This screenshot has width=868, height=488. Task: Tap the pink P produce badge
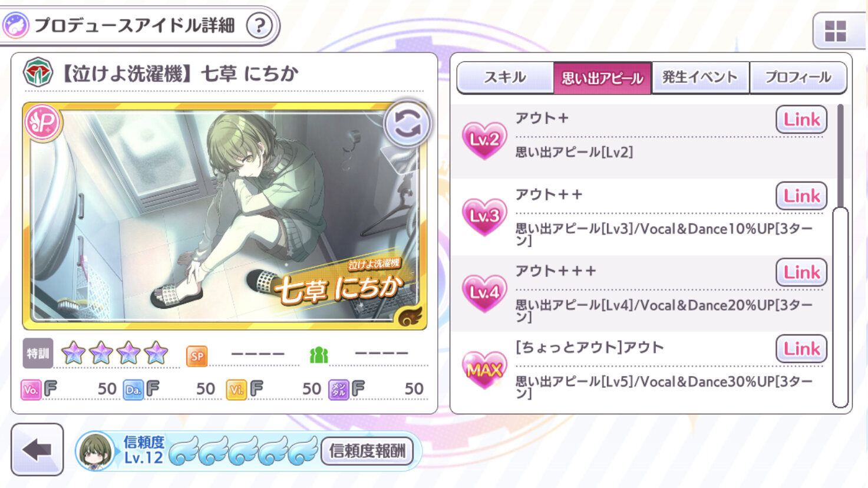click(x=43, y=122)
